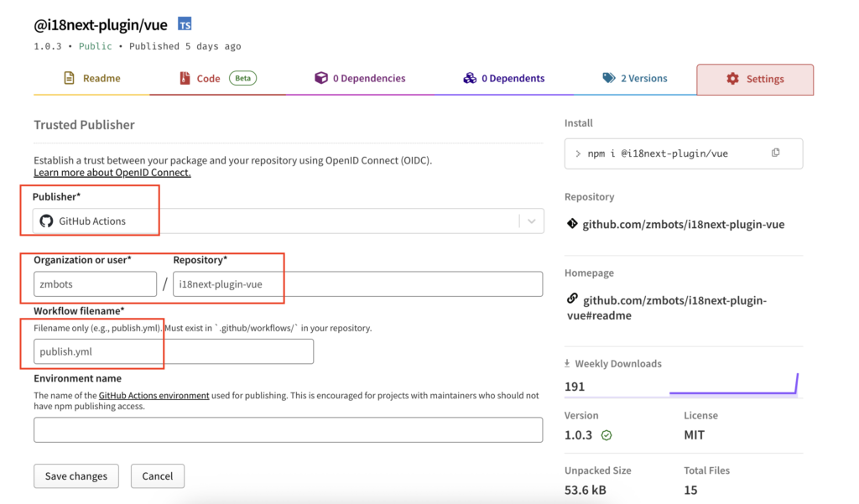859x504 pixels.
Task: Click the GitHub Actions octocat icon
Action: click(x=46, y=221)
